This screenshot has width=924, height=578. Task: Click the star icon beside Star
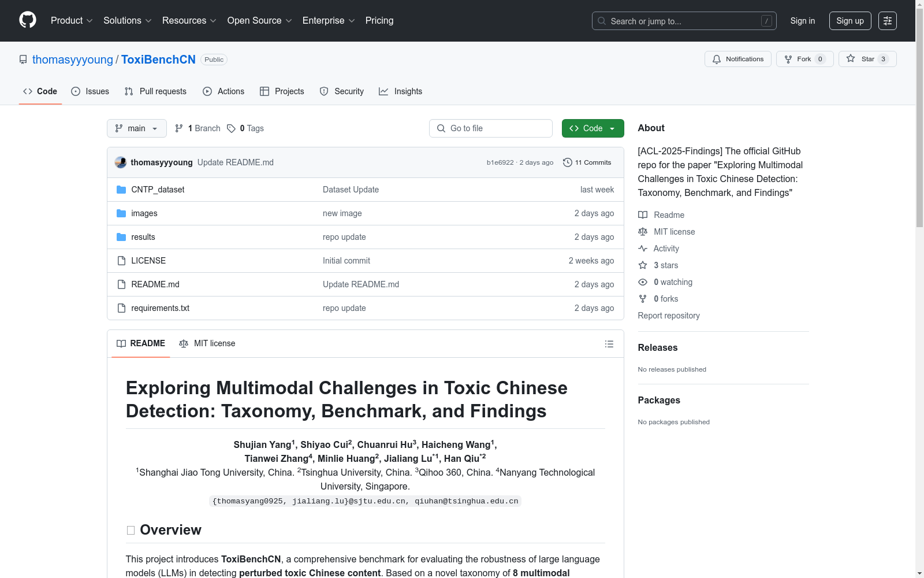coord(851,58)
